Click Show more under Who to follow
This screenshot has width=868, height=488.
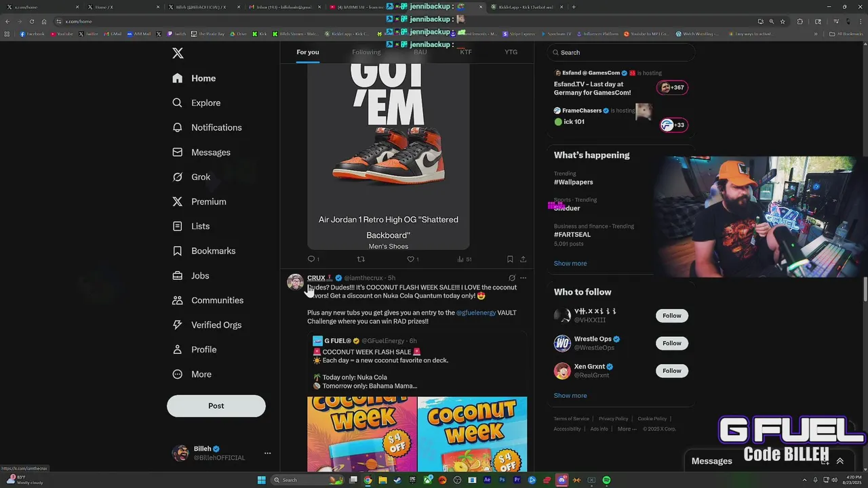pyautogui.click(x=570, y=396)
